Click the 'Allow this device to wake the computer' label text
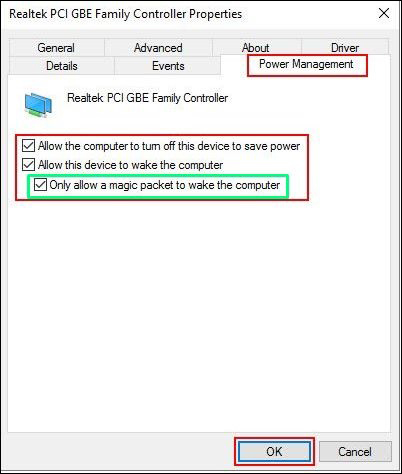 (130, 165)
